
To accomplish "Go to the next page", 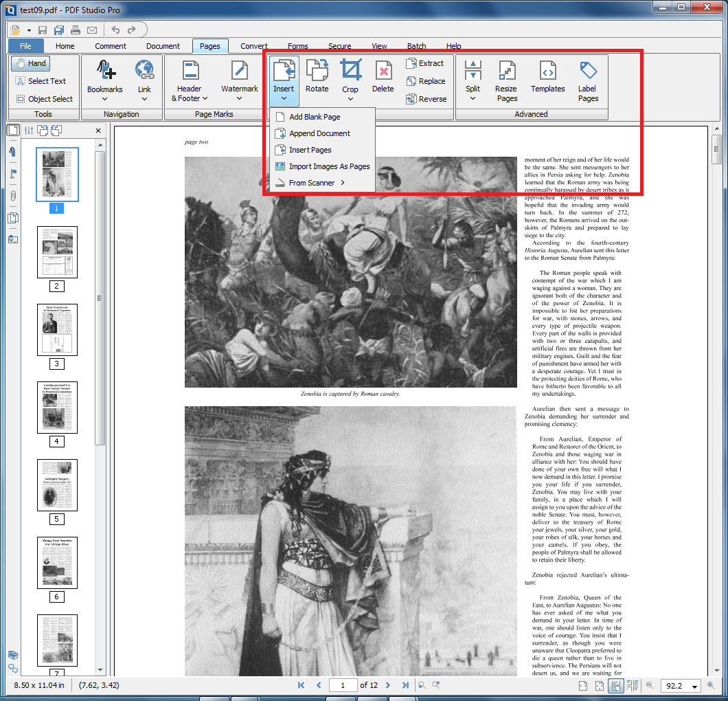I will point(387,685).
